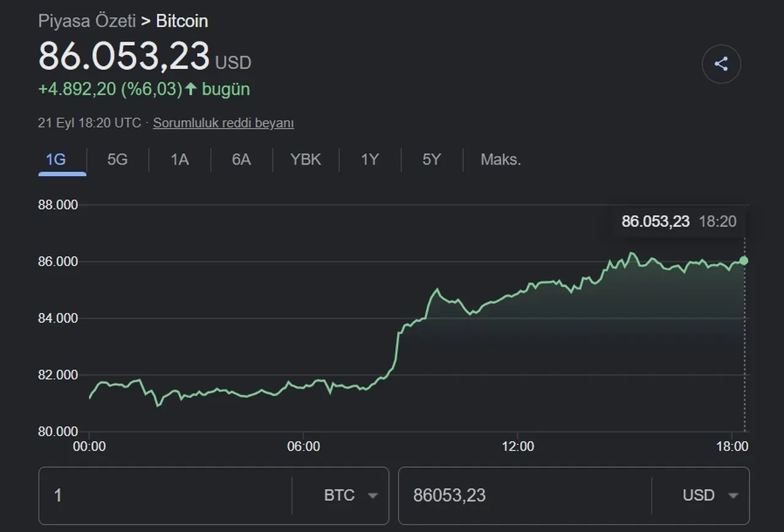Viewport: 784px width, 532px height.
Task: Click the chart tooltip showing 86.053,23 18:20
Action: coord(679,222)
